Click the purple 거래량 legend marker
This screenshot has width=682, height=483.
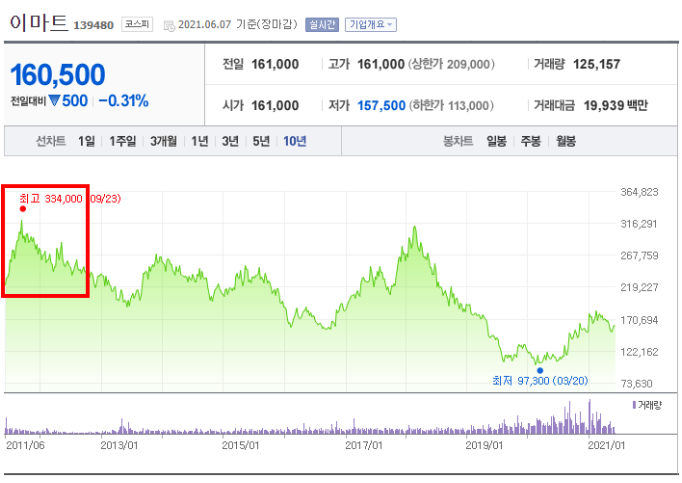point(634,405)
